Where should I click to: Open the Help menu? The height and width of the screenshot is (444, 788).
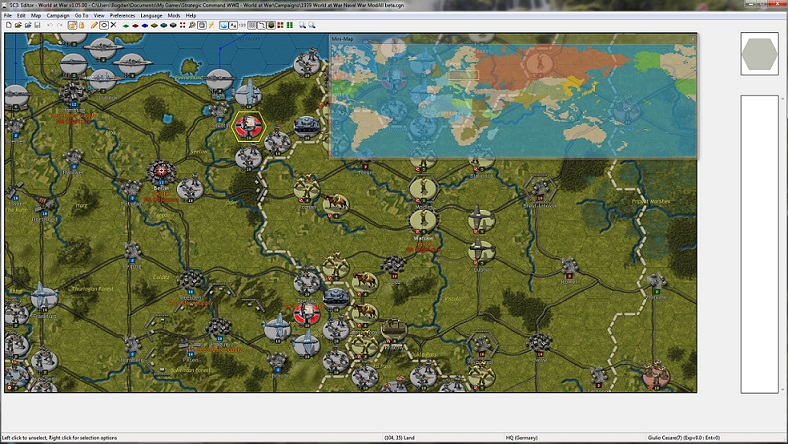click(x=191, y=16)
